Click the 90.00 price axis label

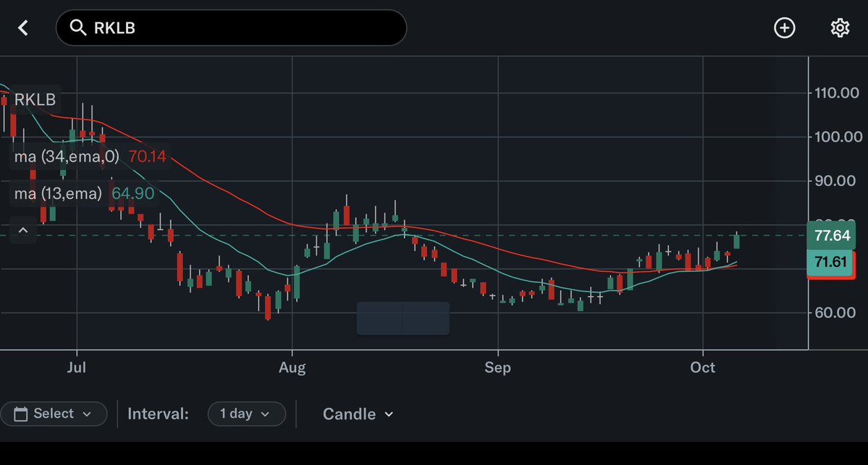tap(835, 181)
